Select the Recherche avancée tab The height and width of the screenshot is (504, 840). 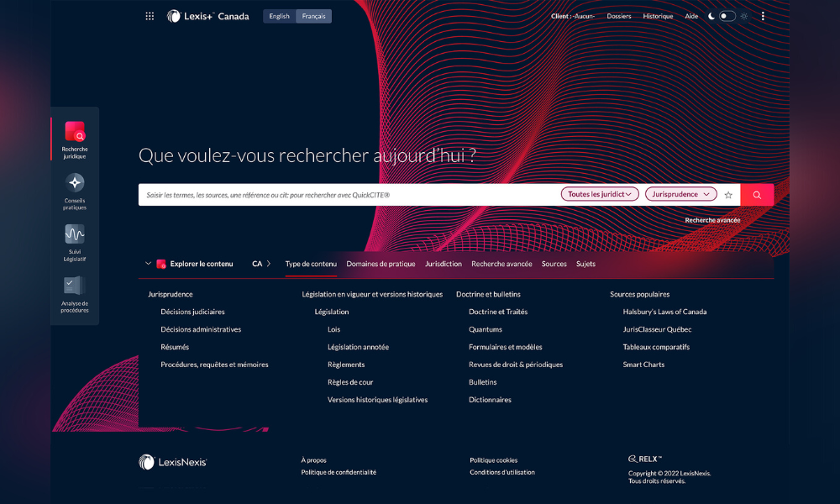click(x=501, y=264)
